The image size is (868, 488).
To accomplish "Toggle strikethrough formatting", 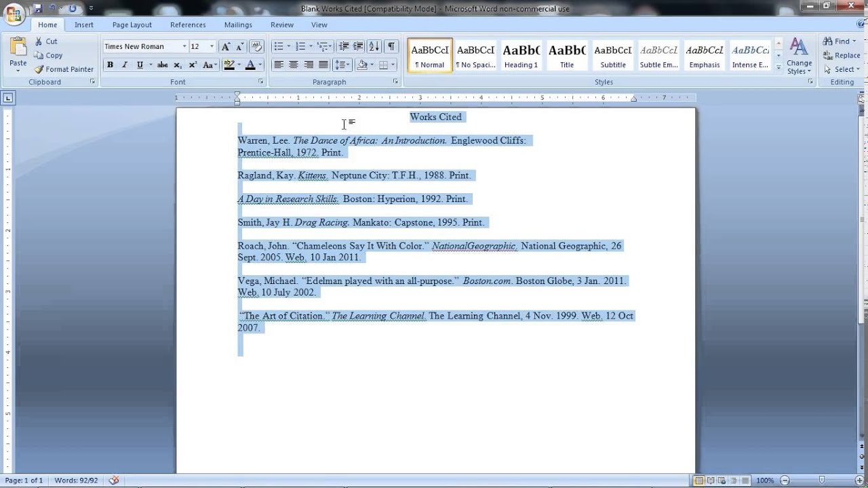I will click(x=163, y=65).
